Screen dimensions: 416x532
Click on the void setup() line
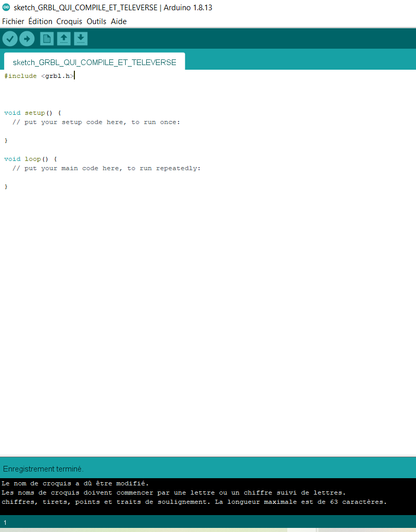click(x=32, y=113)
